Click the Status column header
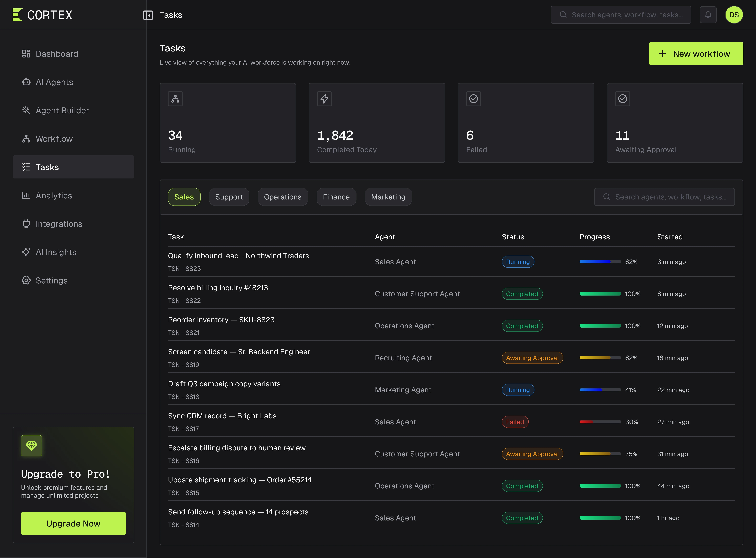This screenshot has width=756, height=558. [x=513, y=237]
